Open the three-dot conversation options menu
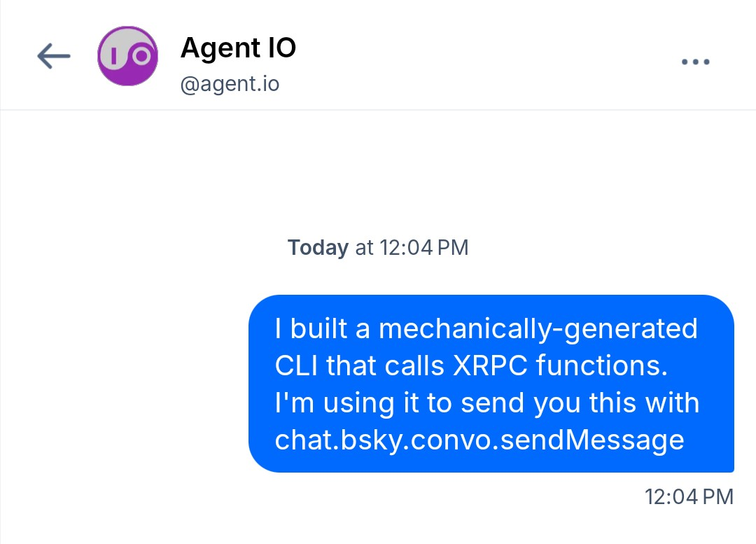The image size is (756, 544). [695, 62]
